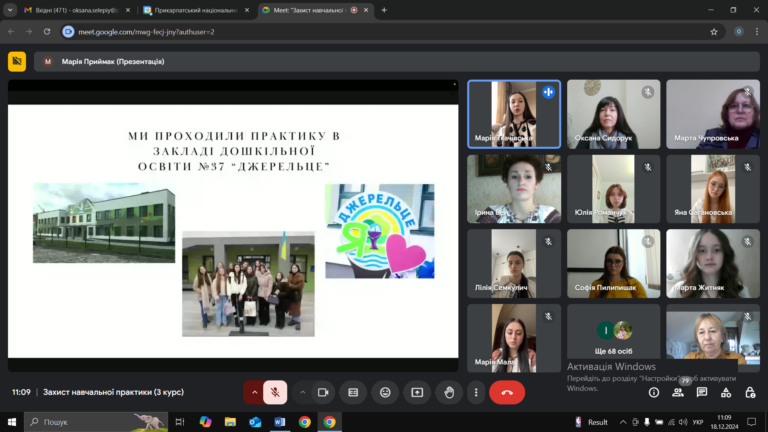Expand audio settings arrow beside microphone
Viewport: 768px width, 432px height.
(x=254, y=392)
